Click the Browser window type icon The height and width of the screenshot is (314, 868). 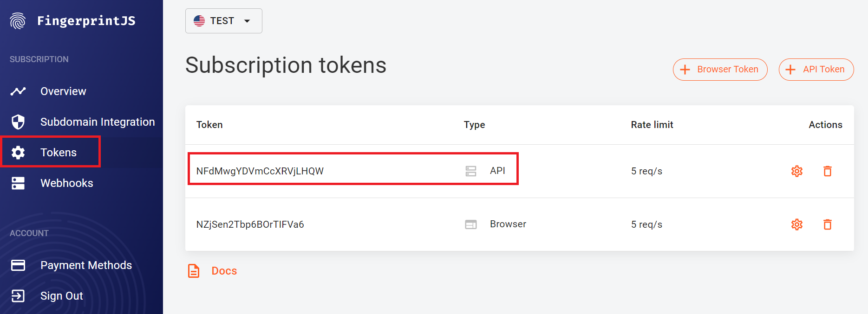[x=471, y=224]
